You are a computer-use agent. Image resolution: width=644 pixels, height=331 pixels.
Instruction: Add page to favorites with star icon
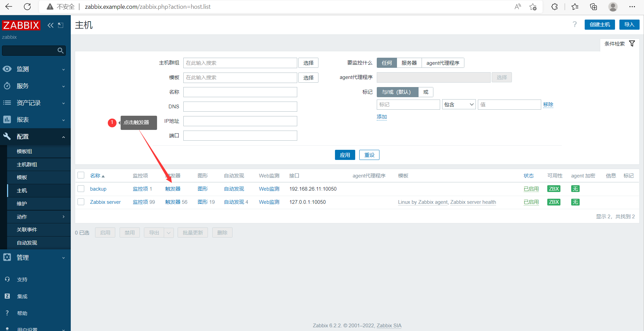(x=533, y=7)
